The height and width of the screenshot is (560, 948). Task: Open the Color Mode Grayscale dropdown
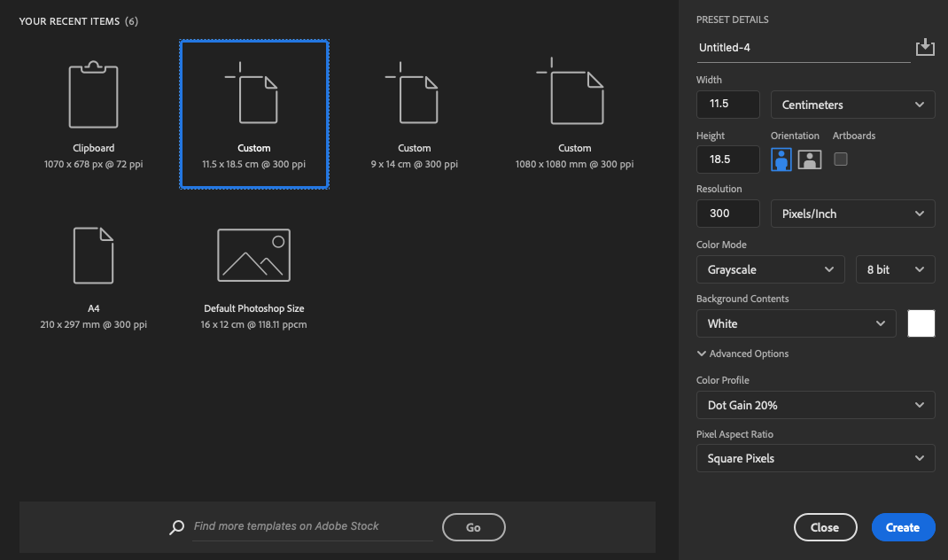coord(770,269)
